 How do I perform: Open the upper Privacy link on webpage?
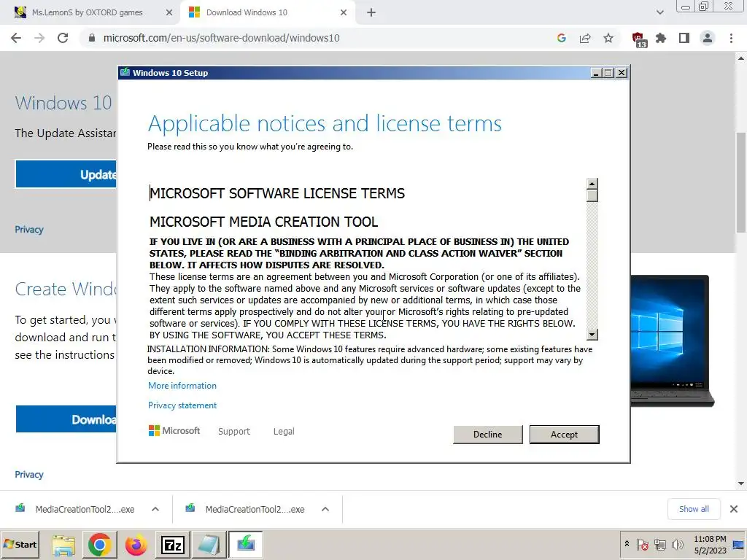29,230
